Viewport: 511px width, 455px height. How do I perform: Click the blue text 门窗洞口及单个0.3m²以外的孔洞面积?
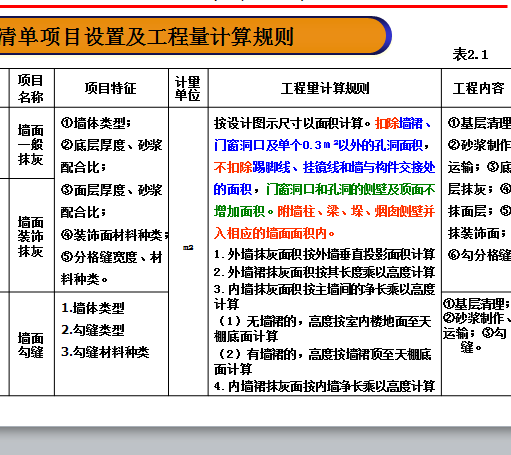point(318,145)
